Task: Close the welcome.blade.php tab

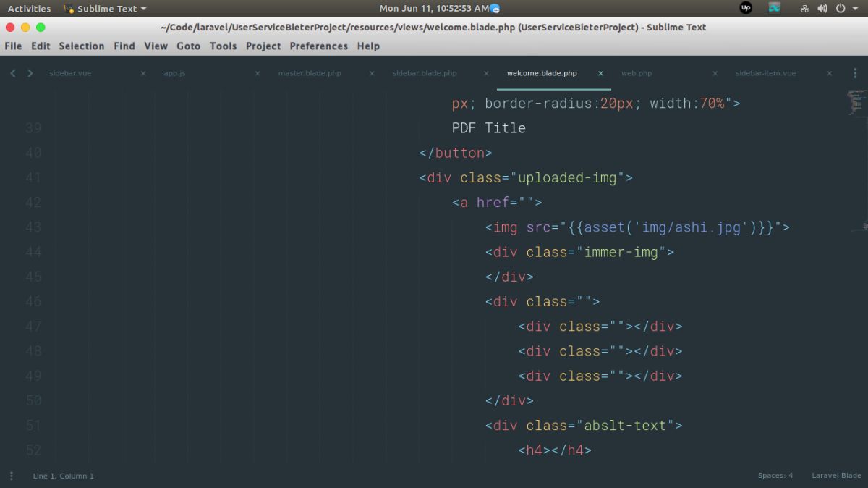Action: click(600, 73)
